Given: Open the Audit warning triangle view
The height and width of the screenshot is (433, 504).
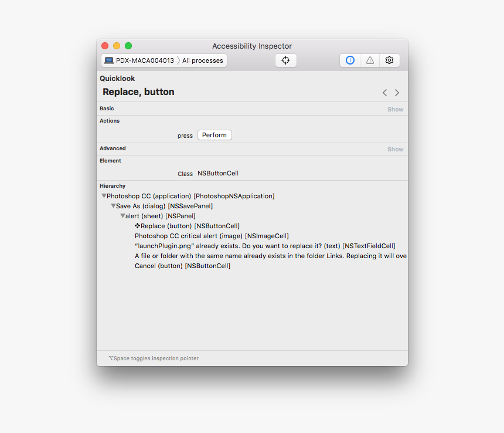Looking at the screenshot, I should (369, 60).
